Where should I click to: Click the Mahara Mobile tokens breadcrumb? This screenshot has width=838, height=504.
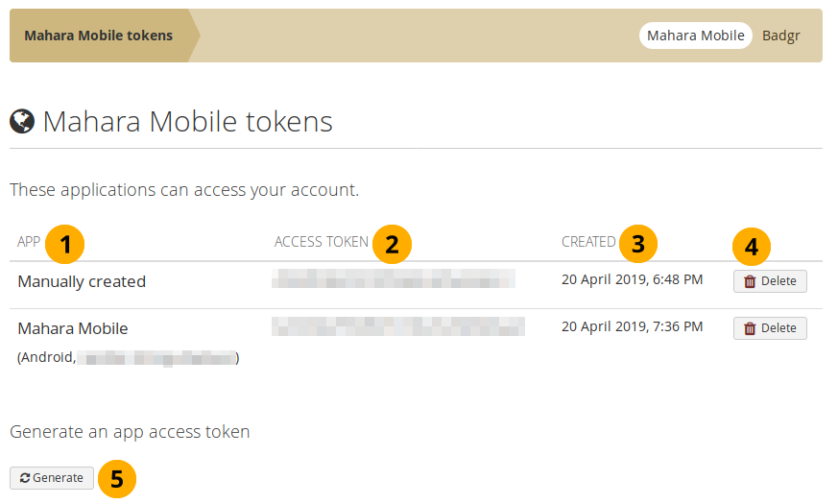99,36
